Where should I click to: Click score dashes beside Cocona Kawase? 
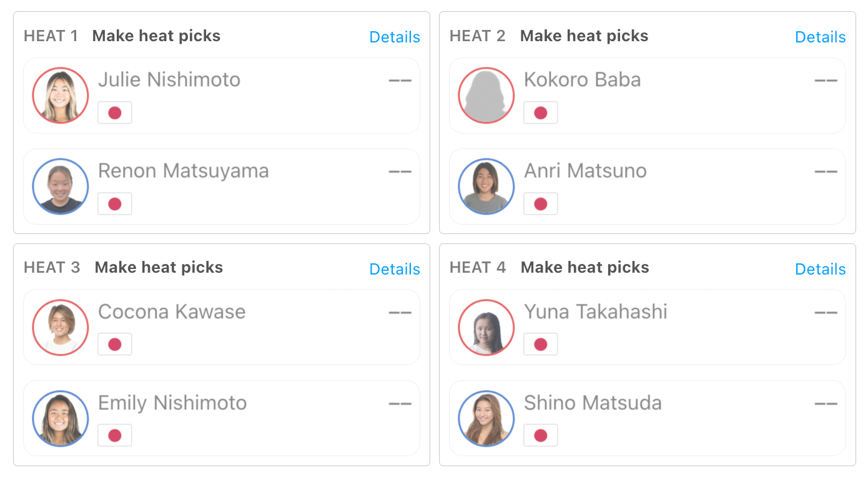click(400, 313)
